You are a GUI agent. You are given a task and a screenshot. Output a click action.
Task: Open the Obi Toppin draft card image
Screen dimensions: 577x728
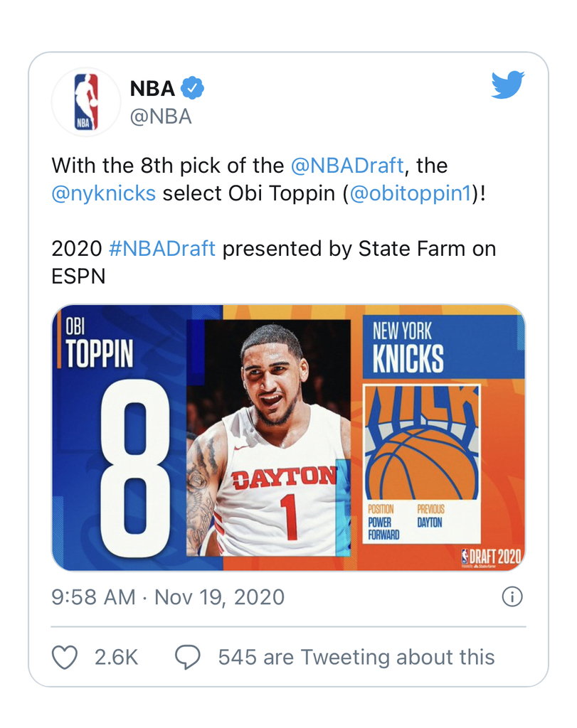coord(289,437)
